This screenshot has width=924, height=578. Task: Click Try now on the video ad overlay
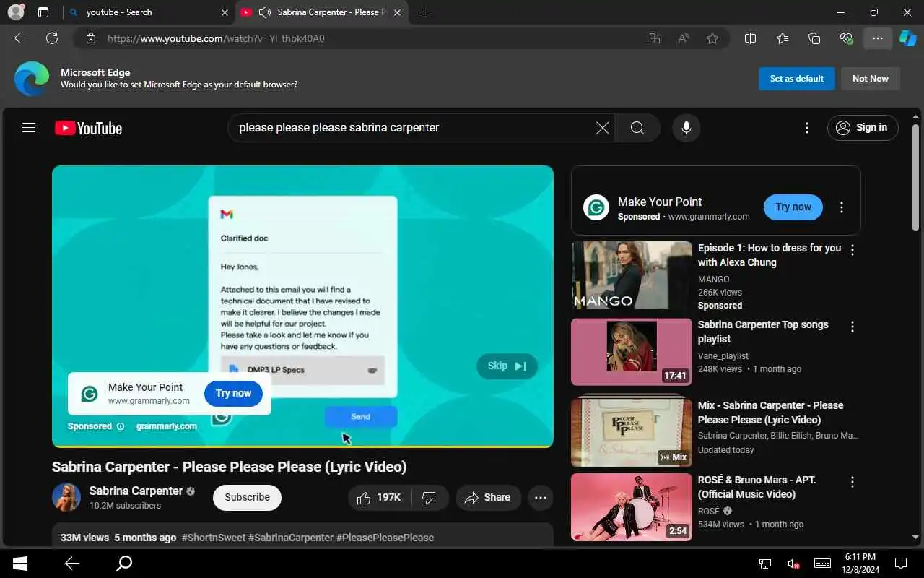coord(233,394)
